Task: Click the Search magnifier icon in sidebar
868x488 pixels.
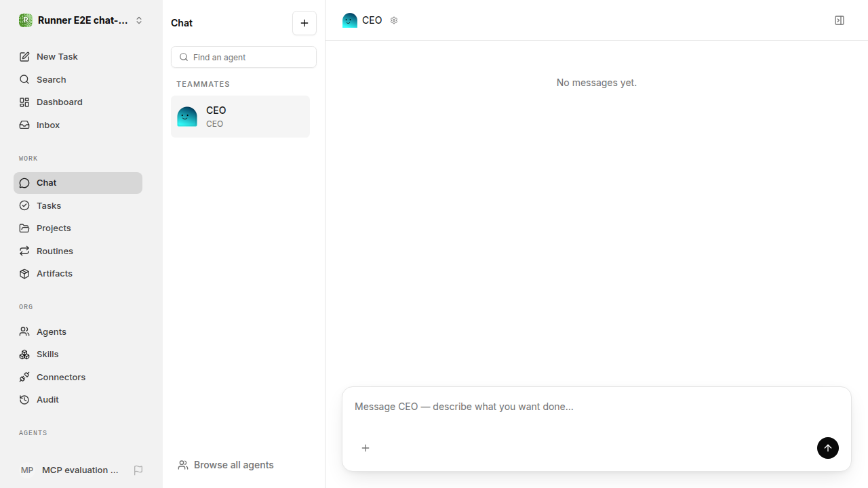Action: coord(24,79)
